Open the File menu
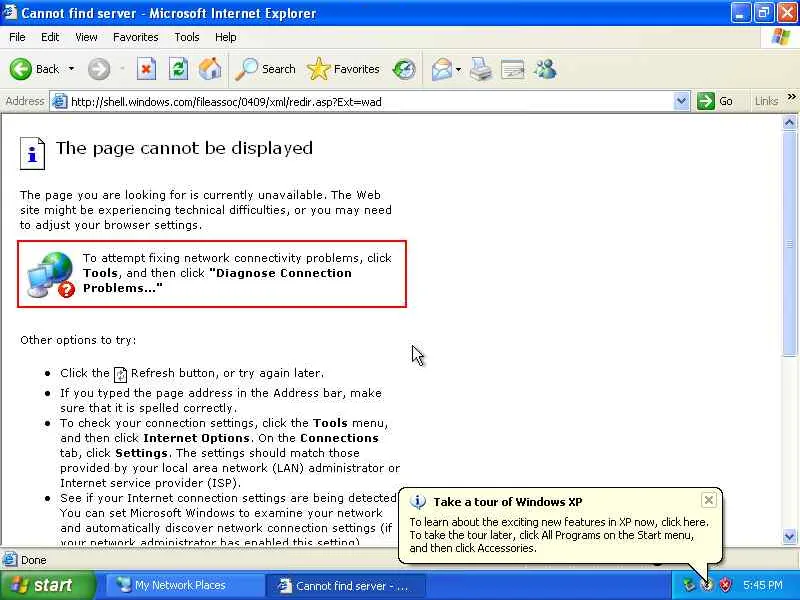The width and height of the screenshot is (800, 600). 17,37
